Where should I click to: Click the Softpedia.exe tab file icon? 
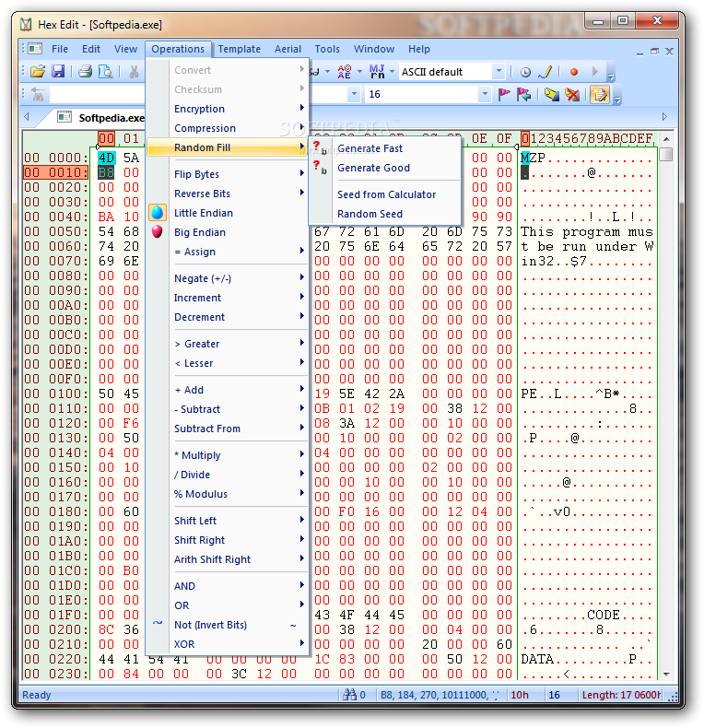65,117
